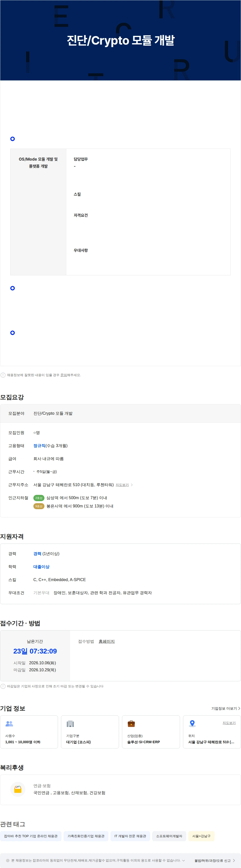Open 기업정보 더보기 link

tap(225, 708)
